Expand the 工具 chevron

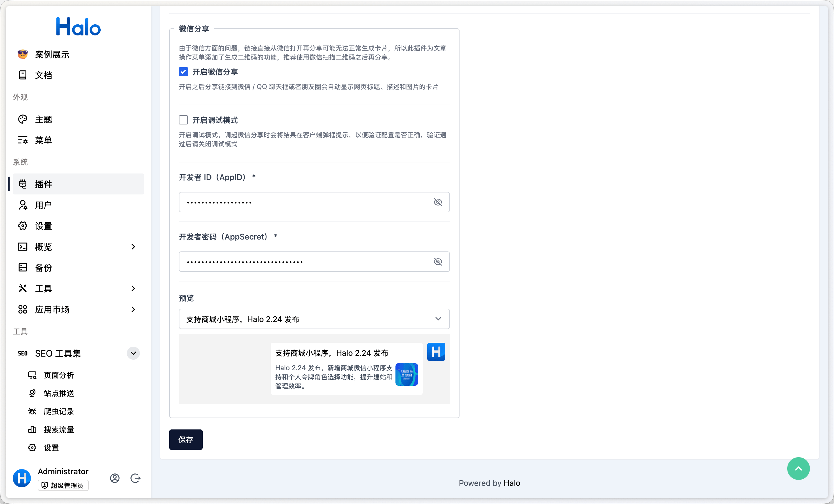point(133,288)
